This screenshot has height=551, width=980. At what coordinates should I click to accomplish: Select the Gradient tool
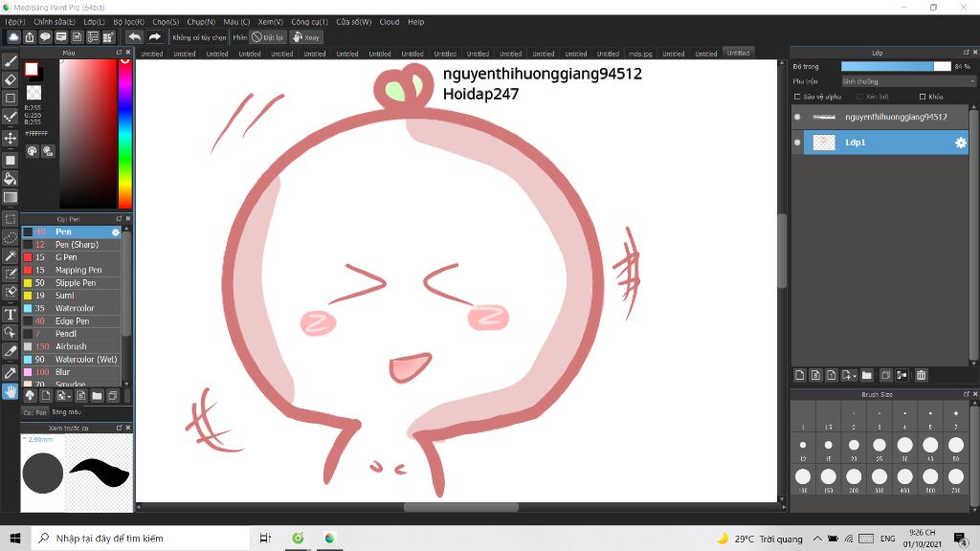click(11, 197)
